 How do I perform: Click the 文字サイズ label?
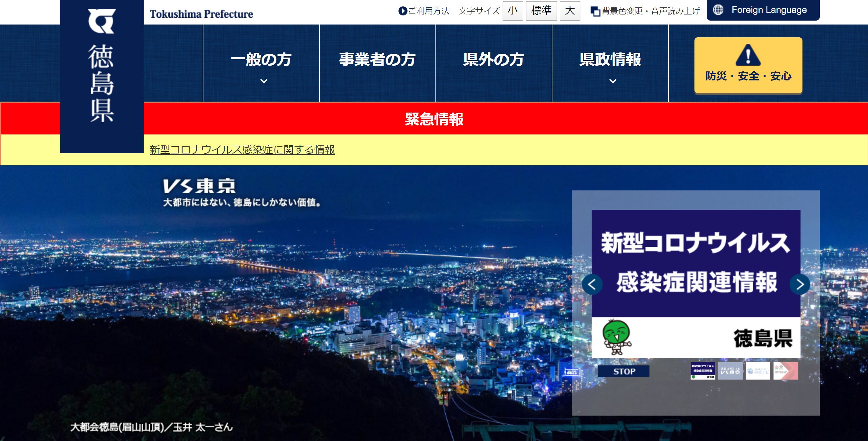(x=479, y=11)
